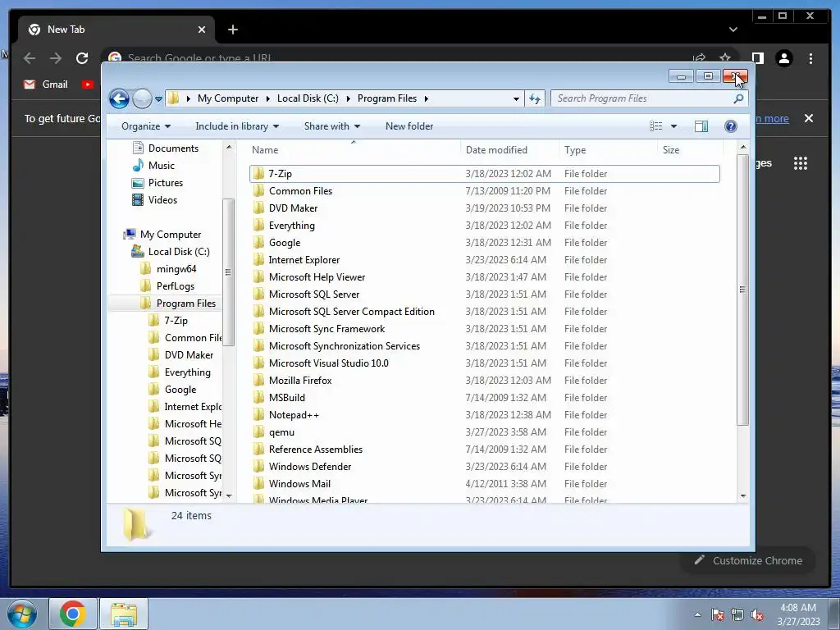
Task: Click Customize Chrome button
Action: pos(748,560)
